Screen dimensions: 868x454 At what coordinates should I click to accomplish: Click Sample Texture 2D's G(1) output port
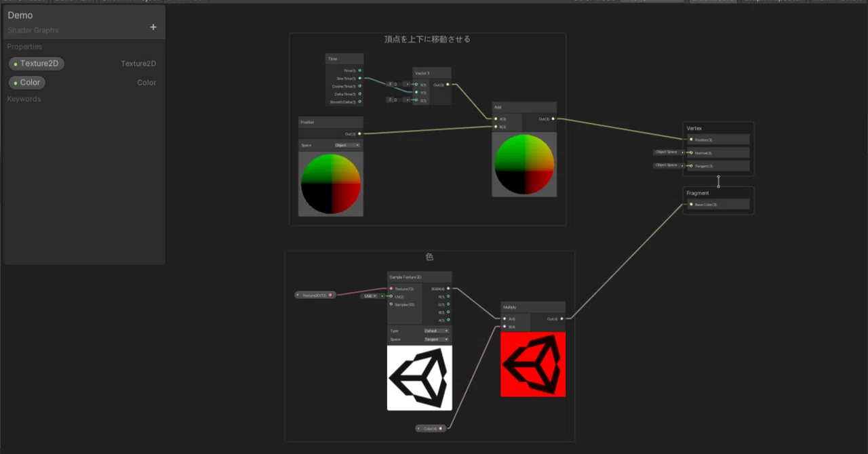pos(448,304)
